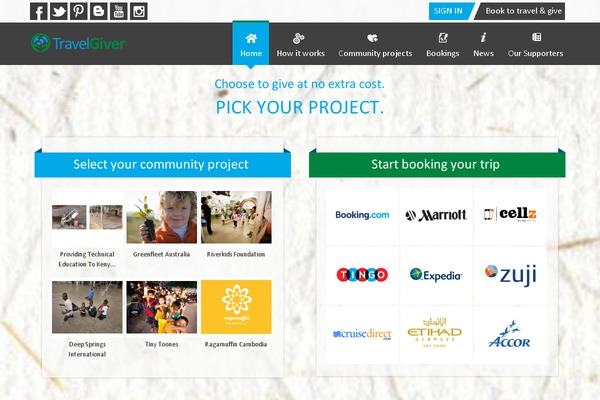This screenshot has height=400, width=600.
Task: Open Our Supporters menu item
Action: pos(535,44)
